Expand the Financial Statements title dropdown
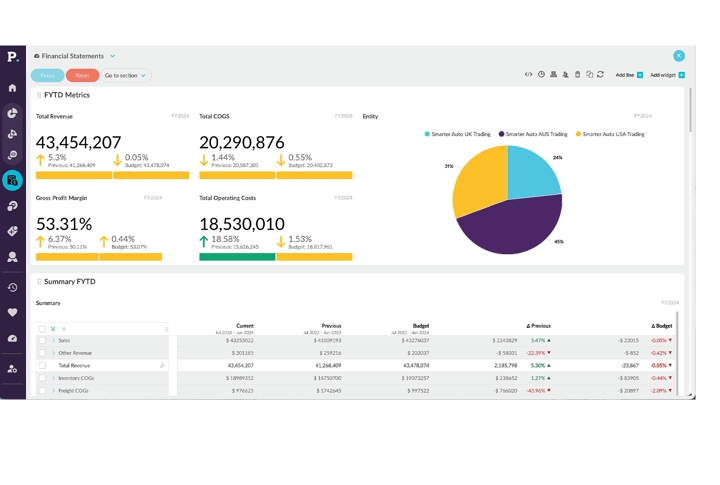Screen dimensions: 720x485 tap(113, 56)
